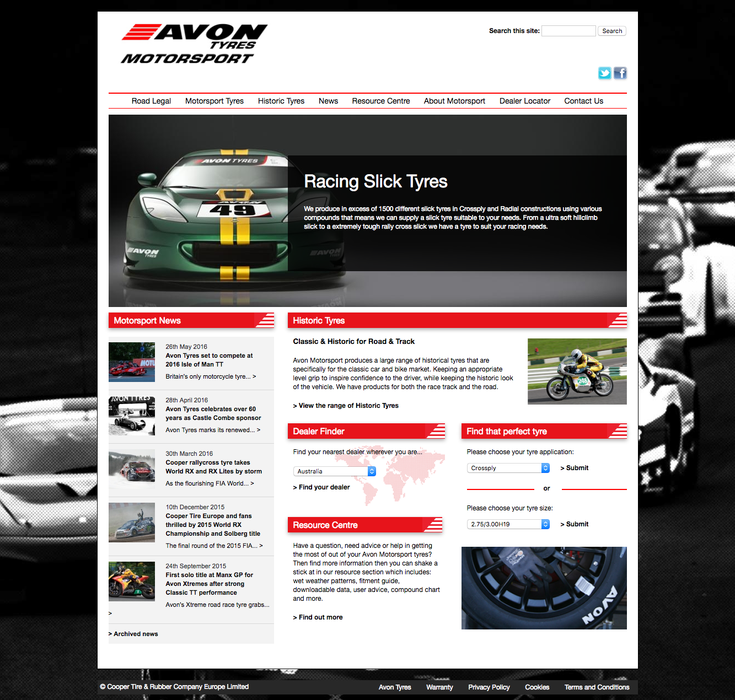The image size is (735, 700).
Task: Open the Isle of Man TT news thumbnail
Action: tap(132, 362)
